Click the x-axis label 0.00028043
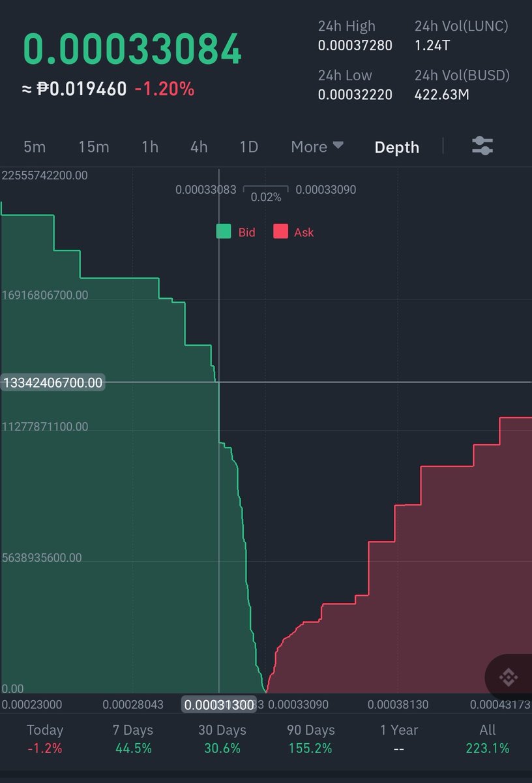The width and height of the screenshot is (532, 783). (133, 705)
